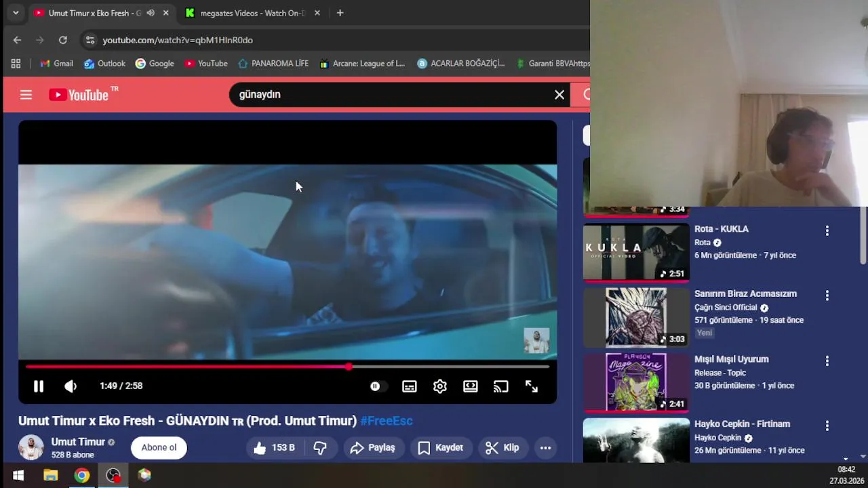This screenshot has width=868, height=488.
Task: Create a clip with Klip button
Action: (502, 447)
